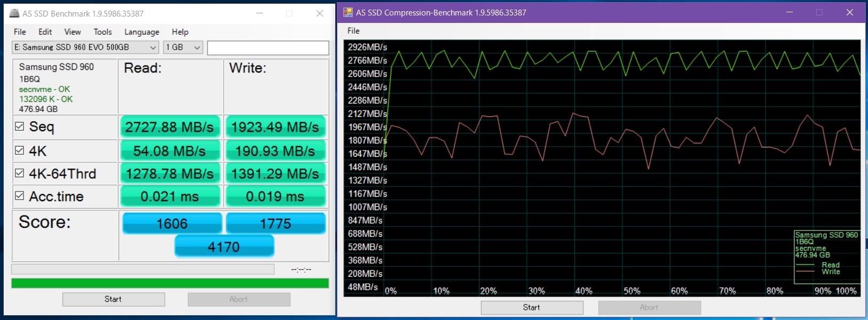Open the Tools menu
868x320 pixels.
tap(102, 32)
